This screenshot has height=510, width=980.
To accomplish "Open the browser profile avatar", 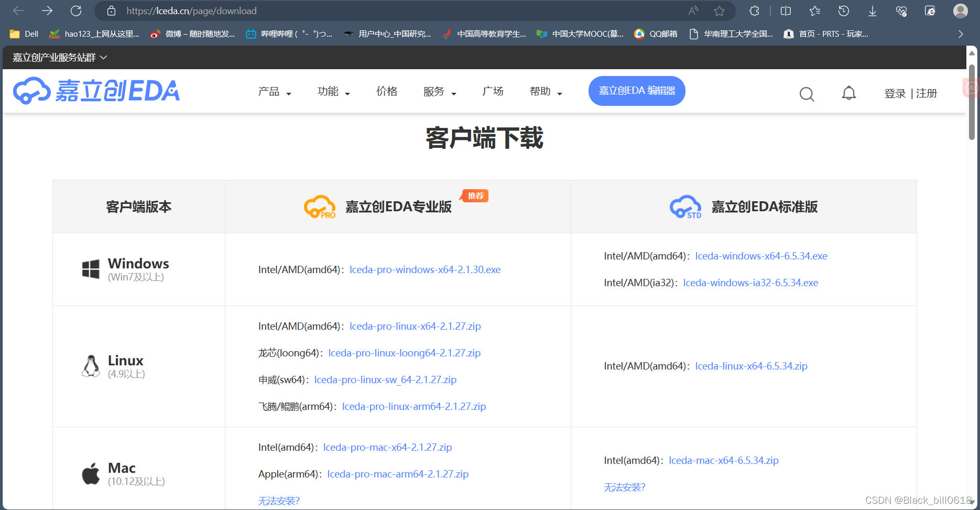I will [x=960, y=10].
